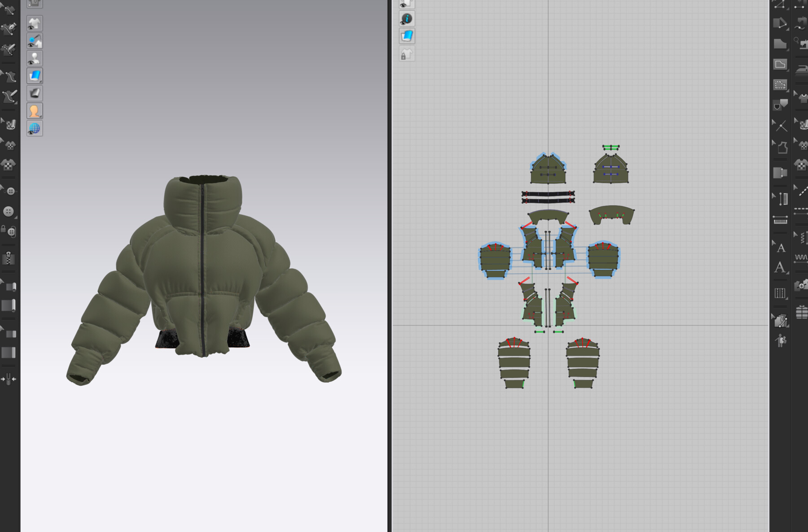Toggle Show Garment in the 3D window
This screenshot has height=532, width=808.
(x=34, y=23)
